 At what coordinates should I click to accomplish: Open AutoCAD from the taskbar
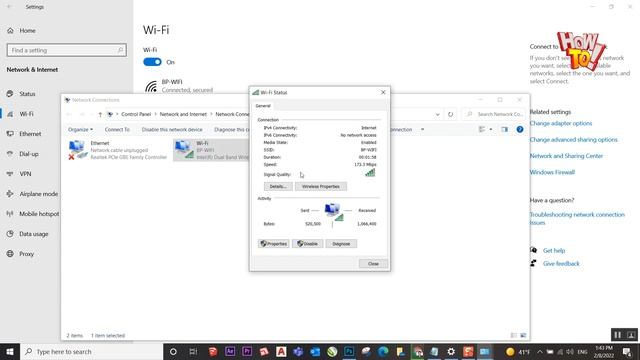(281, 351)
